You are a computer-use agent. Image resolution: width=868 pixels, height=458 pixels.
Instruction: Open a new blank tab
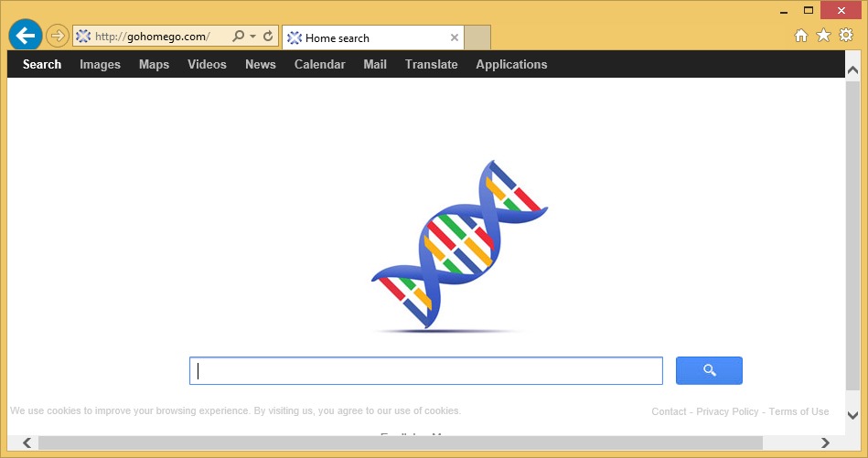[477, 37]
